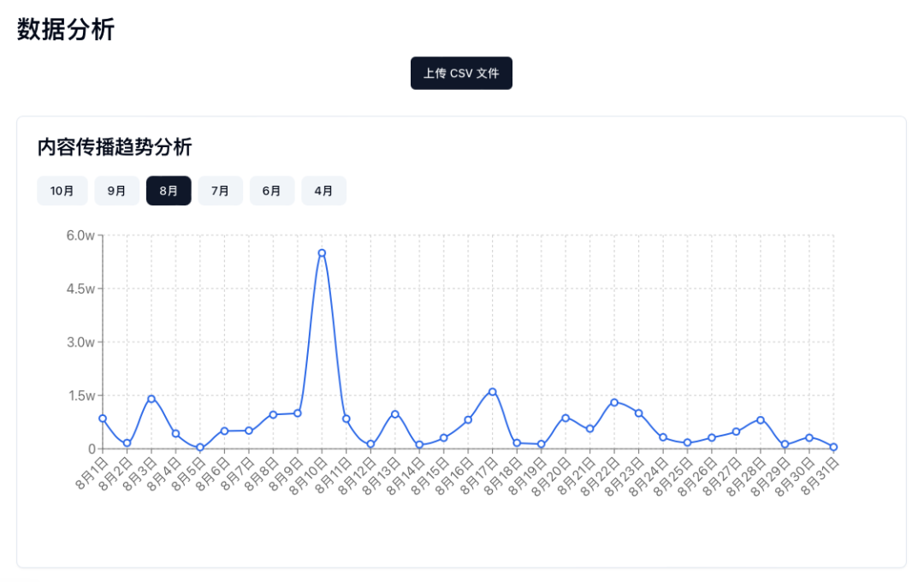Select the active 8月 tab
The height and width of the screenshot is (582, 924).
169,191
